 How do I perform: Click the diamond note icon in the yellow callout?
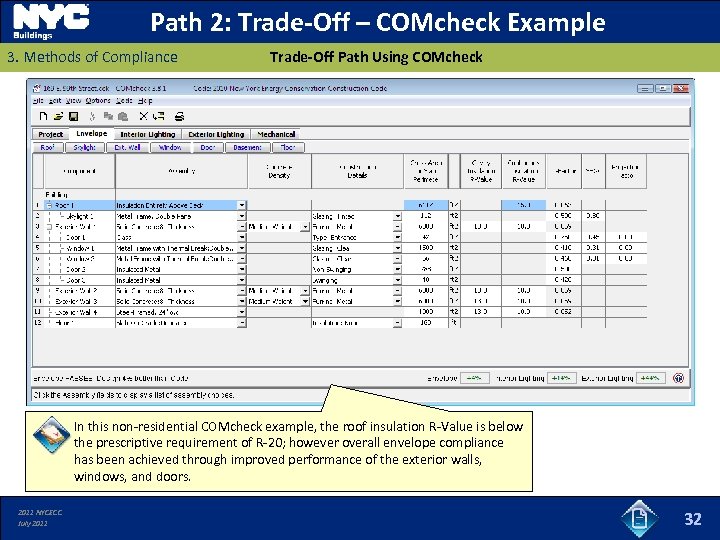pyautogui.click(x=51, y=434)
